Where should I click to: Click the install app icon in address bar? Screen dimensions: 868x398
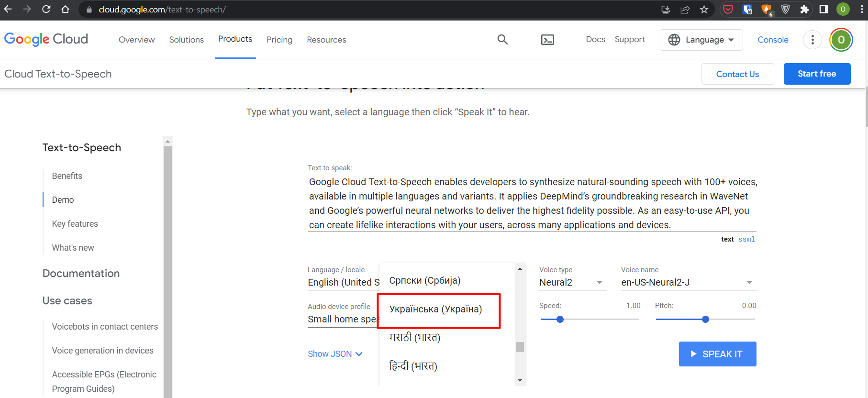(666, 10)
